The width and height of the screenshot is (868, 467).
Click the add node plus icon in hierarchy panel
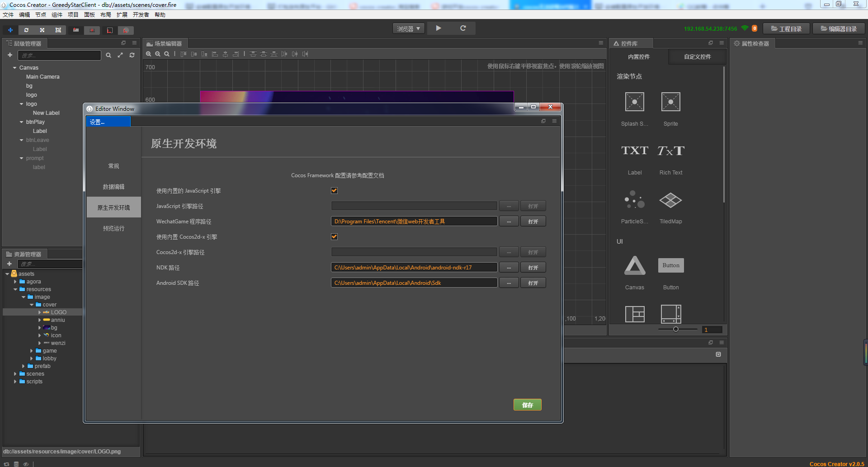point(9,55)
